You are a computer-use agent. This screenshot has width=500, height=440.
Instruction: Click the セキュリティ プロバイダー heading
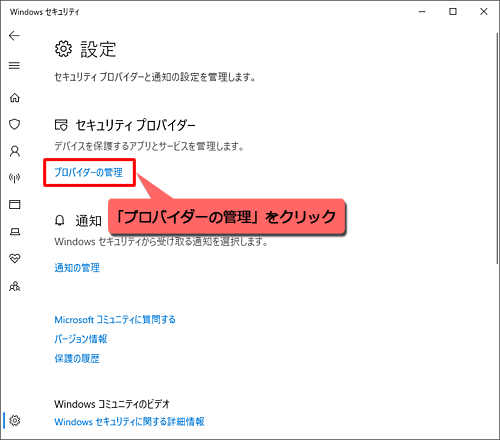(x=136, y=125)
